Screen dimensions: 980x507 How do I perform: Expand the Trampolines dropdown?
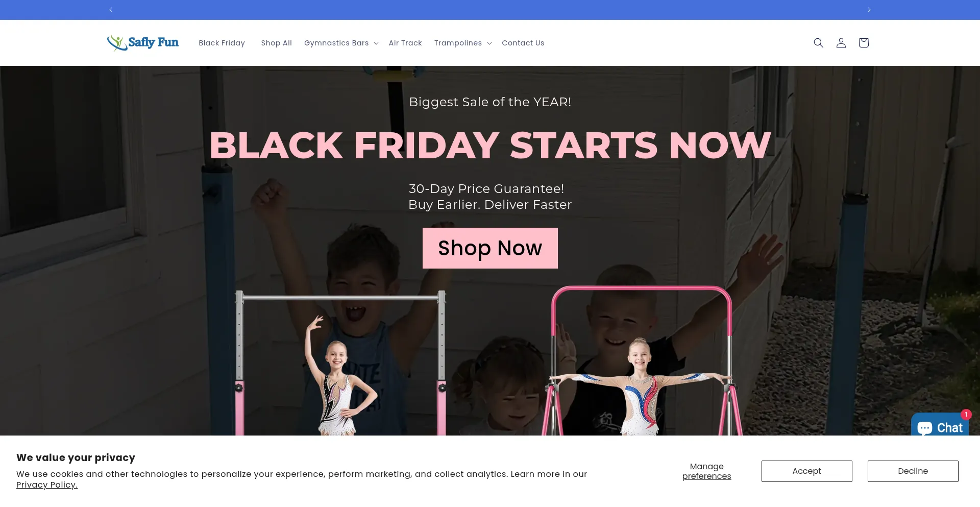pyautogui.click(x=462, y=43)
